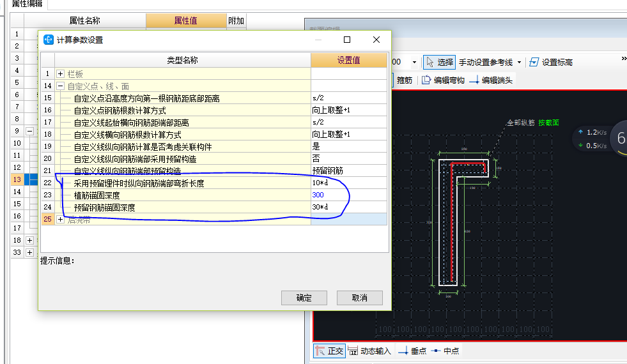Click value 预留钢筋 in row 21
The width and height of the screenshot is (627, 364).
tap(349, 171)
